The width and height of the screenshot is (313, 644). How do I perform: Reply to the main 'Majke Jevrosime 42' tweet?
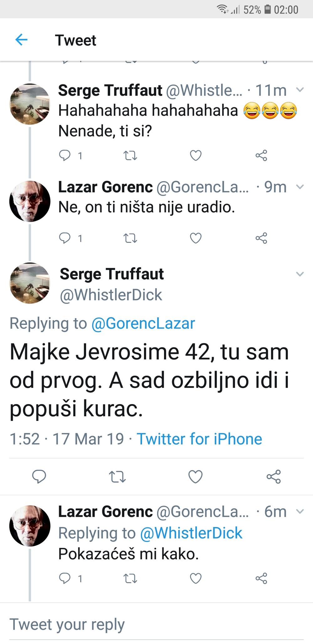point(39,476)
